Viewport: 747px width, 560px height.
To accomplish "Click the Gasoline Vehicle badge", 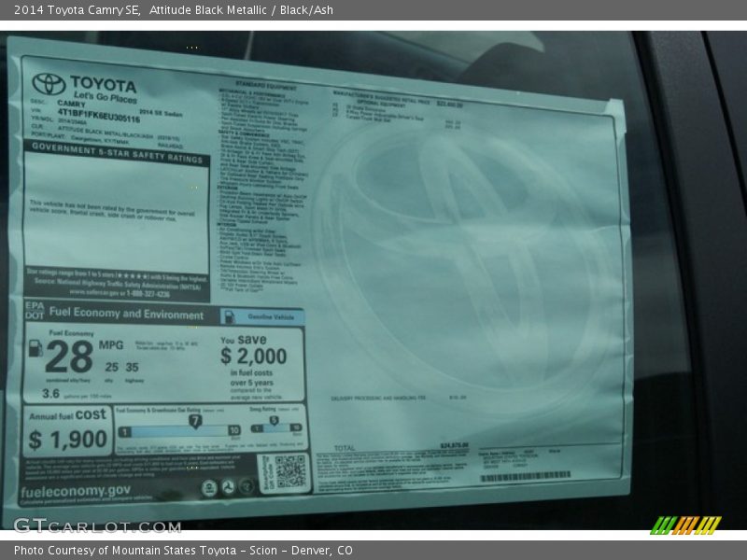I will (x=262, y=316).
